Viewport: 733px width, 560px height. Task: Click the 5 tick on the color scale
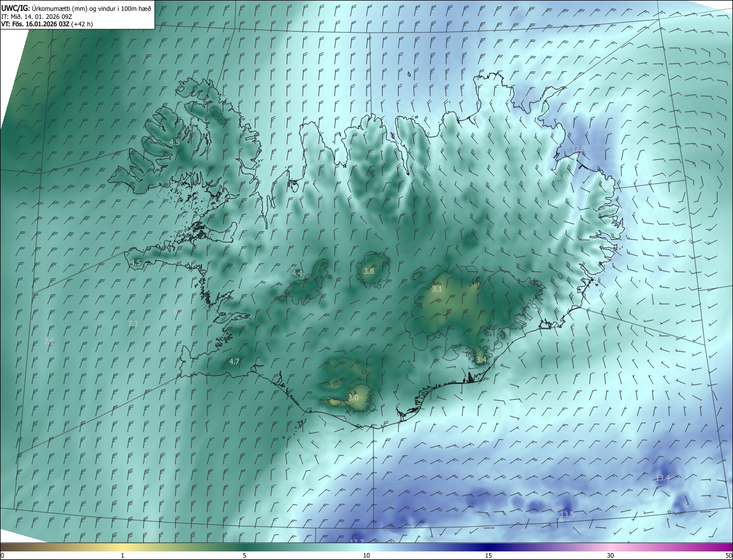click(x=245, y=555)
